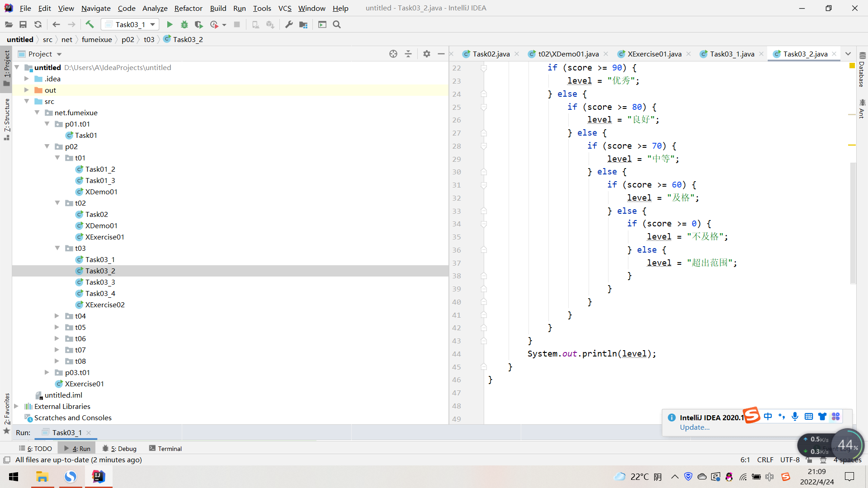Toggle Sogou soft keyboard
This screenshot has height=488, width=868.
tap(809, 416)
